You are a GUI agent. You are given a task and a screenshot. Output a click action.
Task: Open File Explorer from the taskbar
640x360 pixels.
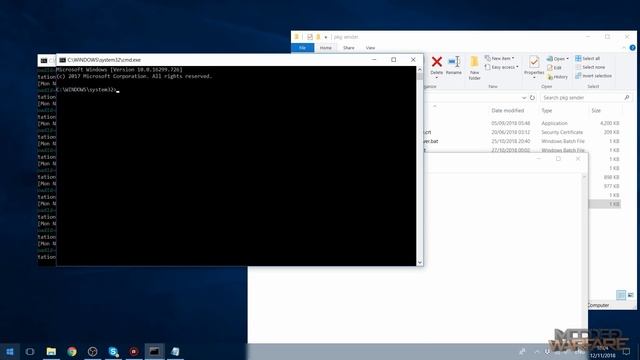click(51, 351)
